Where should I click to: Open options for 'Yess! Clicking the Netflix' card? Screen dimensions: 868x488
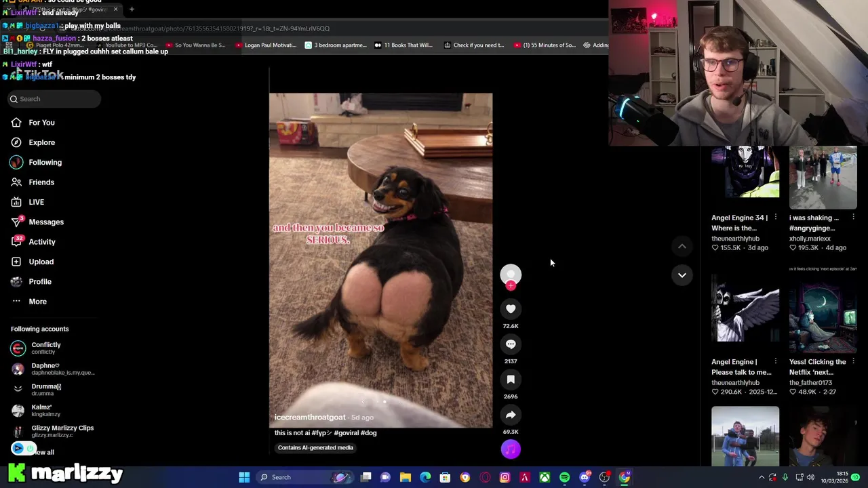pos(853,362)
